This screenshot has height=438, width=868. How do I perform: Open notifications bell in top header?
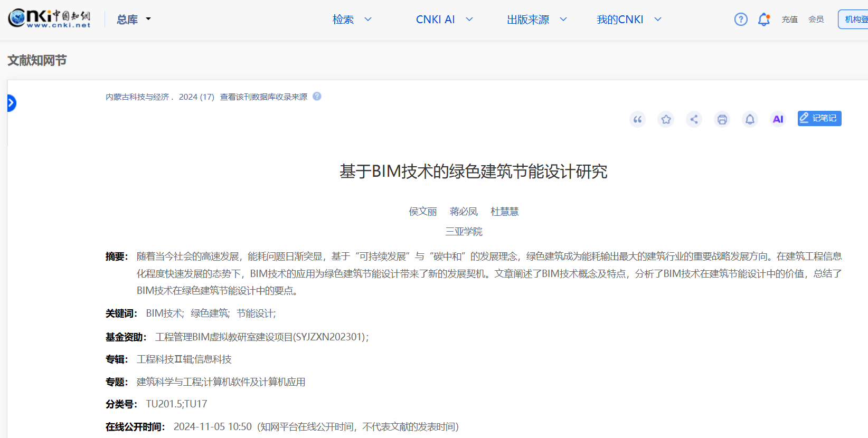[763, 20]
